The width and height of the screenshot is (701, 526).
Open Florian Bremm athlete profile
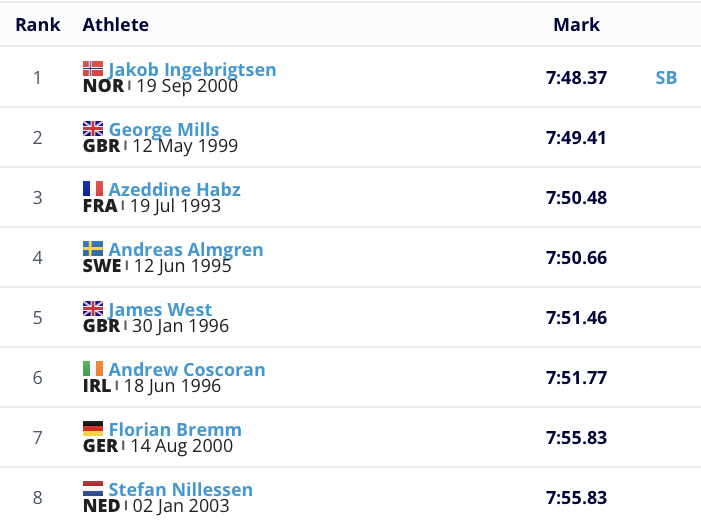coord(175,429)
